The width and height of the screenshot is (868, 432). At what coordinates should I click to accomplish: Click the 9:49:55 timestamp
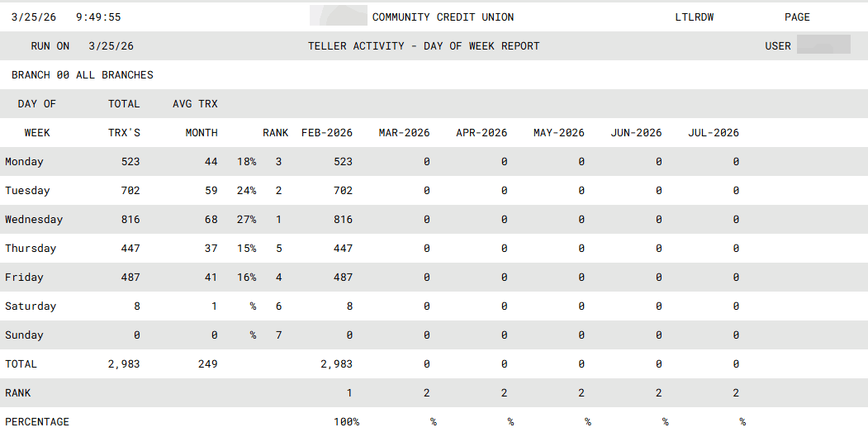tap(97, 17)
